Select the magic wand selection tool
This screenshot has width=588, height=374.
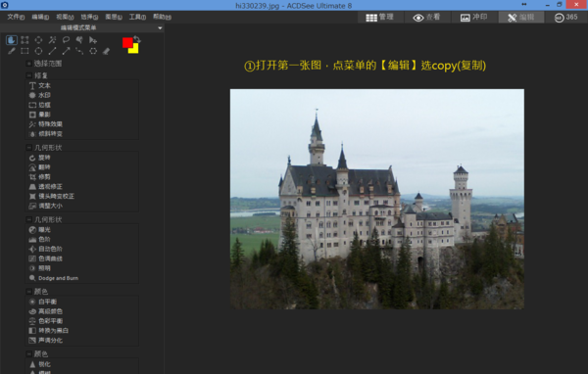(52, 40)
